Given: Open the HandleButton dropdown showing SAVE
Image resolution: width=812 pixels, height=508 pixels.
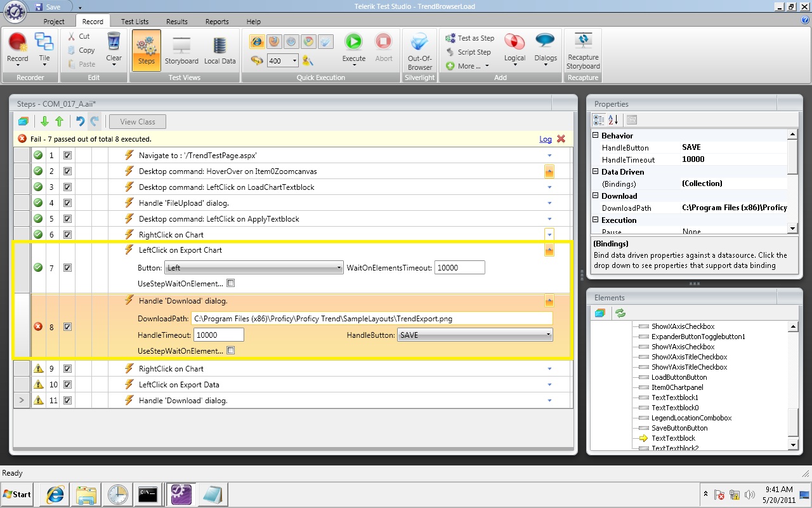Looking at the screenshot, I should [475, 335].
